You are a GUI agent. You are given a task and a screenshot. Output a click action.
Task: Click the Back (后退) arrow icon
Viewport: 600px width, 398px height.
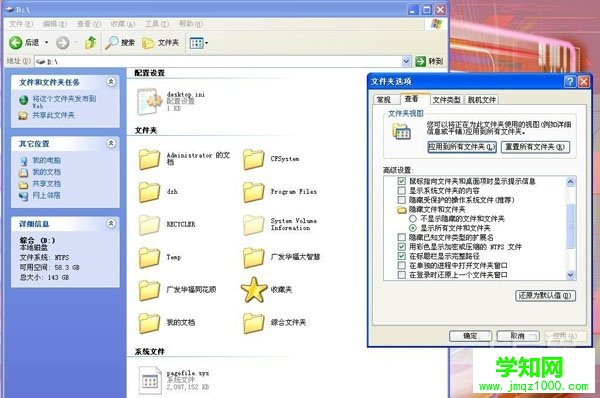[x=15, y=42]
